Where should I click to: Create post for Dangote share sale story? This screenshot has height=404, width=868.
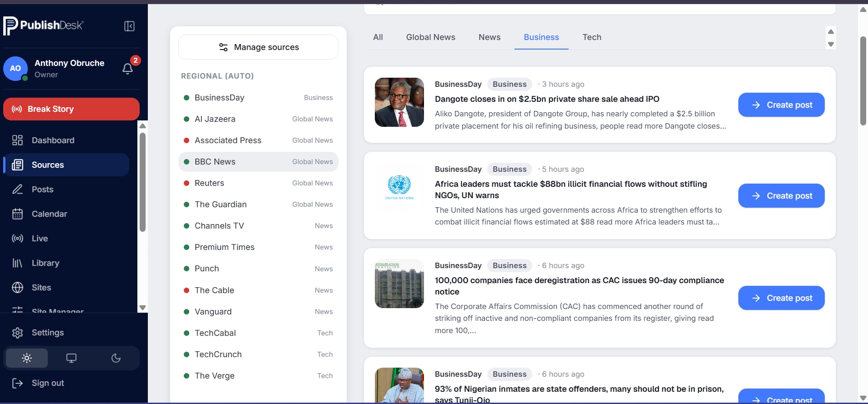[781, 105]
